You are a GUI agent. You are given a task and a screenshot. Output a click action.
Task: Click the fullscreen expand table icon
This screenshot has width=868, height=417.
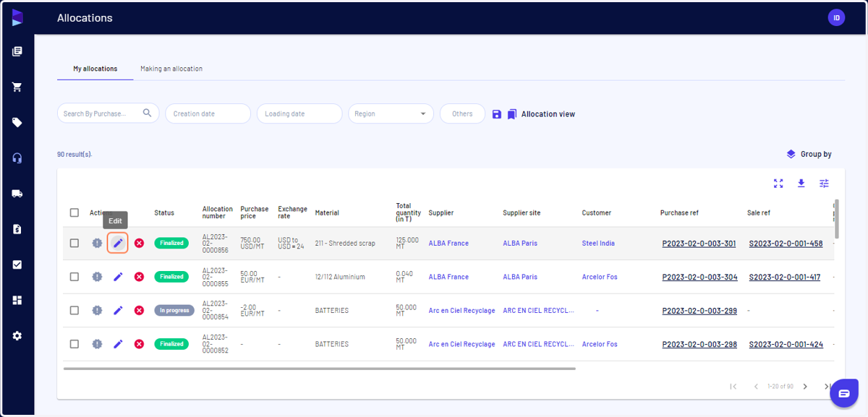tap(778, 184)
